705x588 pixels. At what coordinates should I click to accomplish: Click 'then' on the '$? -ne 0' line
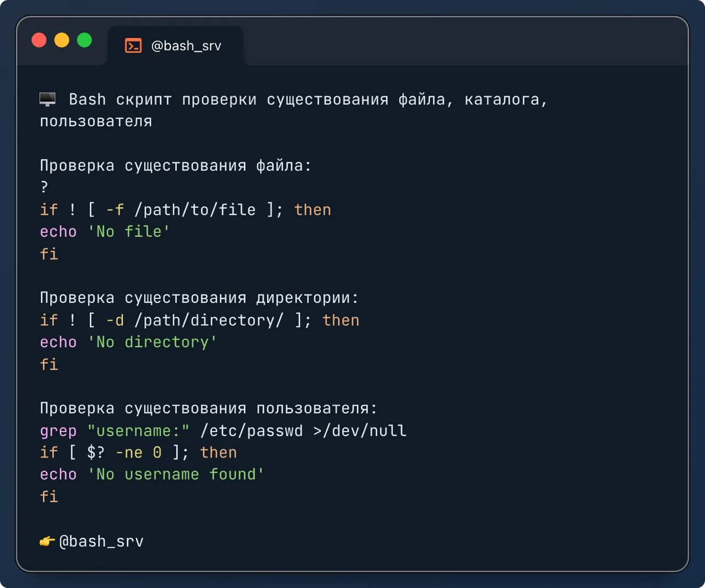pyautogui.click(x=219, y=453)
